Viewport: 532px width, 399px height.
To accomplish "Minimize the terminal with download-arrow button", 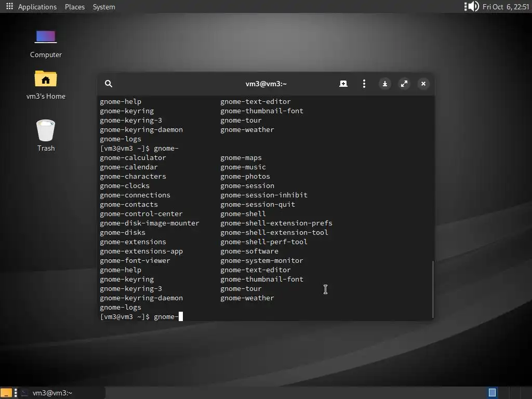I will pos(385,84).
